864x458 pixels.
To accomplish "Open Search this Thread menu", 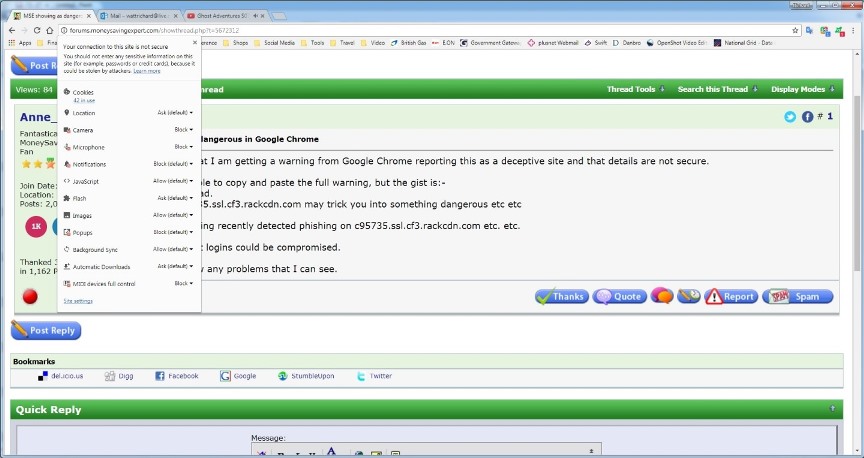I will coord(717,89).
